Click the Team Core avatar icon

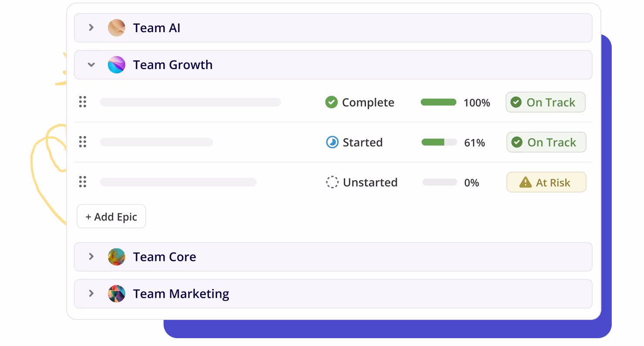coord(117,257)
